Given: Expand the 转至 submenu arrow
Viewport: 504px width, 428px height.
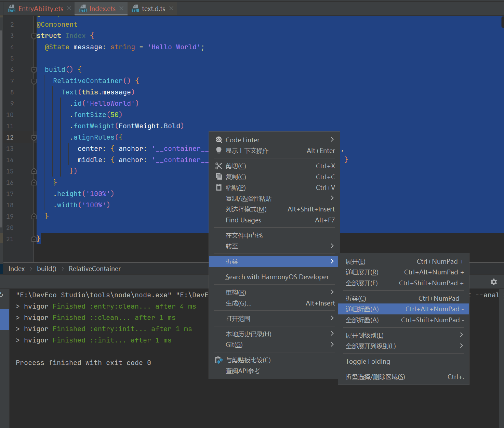Looking at the screenshot, I should tap(332, 246).
